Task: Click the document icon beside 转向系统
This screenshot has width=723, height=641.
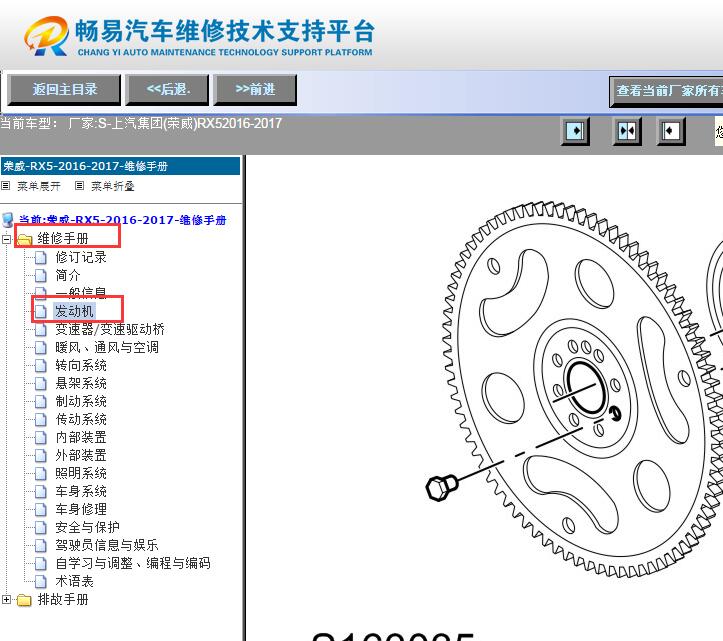Action: coord(41,366)
